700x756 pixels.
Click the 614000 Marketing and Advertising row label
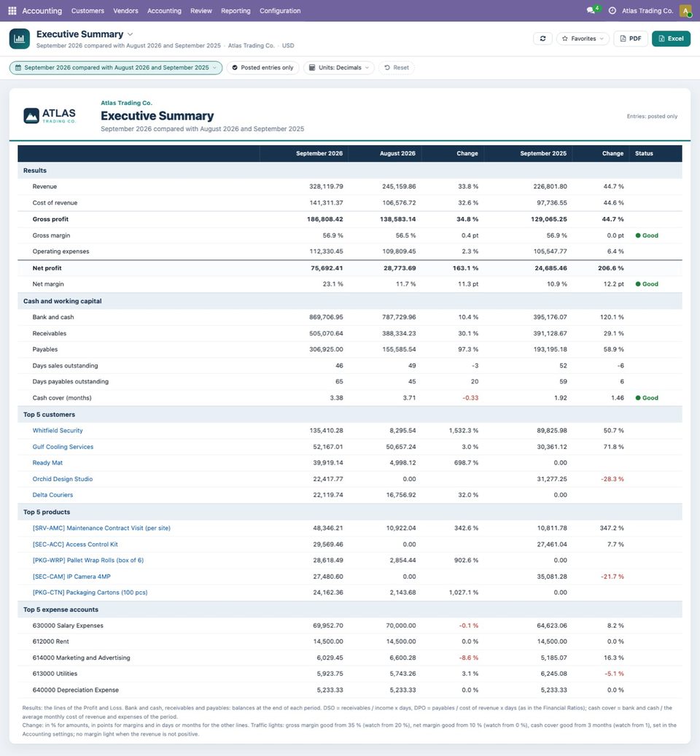pos(81,658)
